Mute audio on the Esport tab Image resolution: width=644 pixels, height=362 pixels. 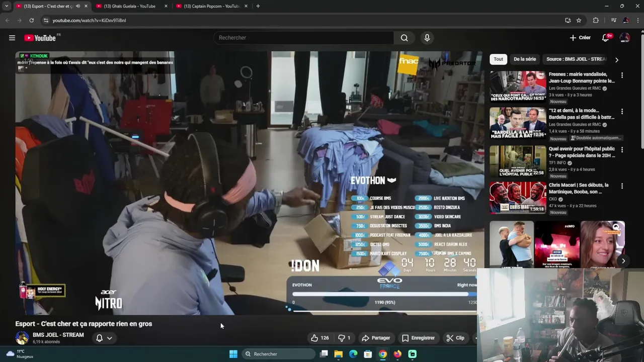(77, 6)
